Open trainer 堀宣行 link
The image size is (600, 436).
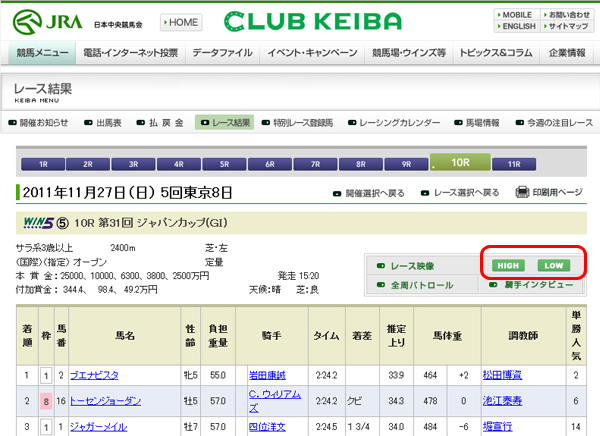(x=497, y=427)
